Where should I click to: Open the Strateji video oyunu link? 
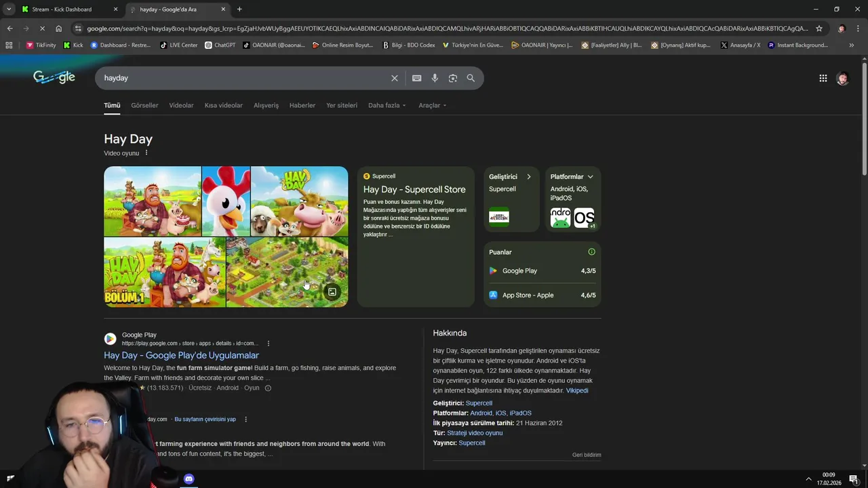[x=475, y=433]
